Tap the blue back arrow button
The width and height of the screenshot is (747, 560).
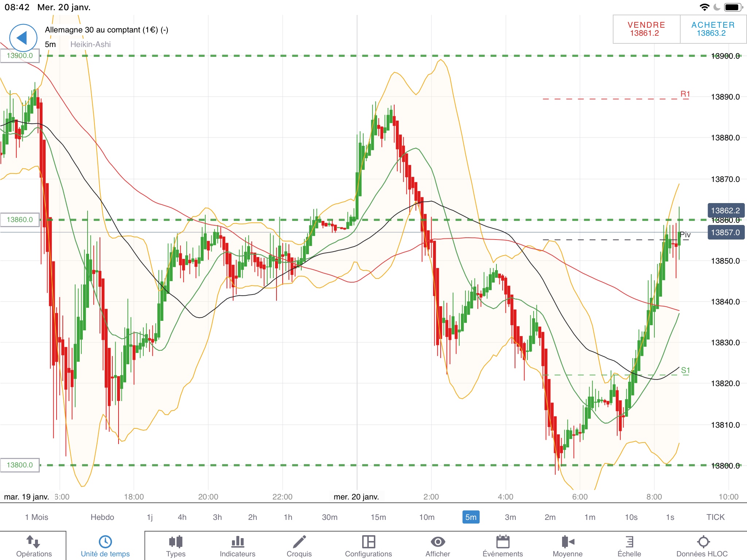[x=23, y=38]
